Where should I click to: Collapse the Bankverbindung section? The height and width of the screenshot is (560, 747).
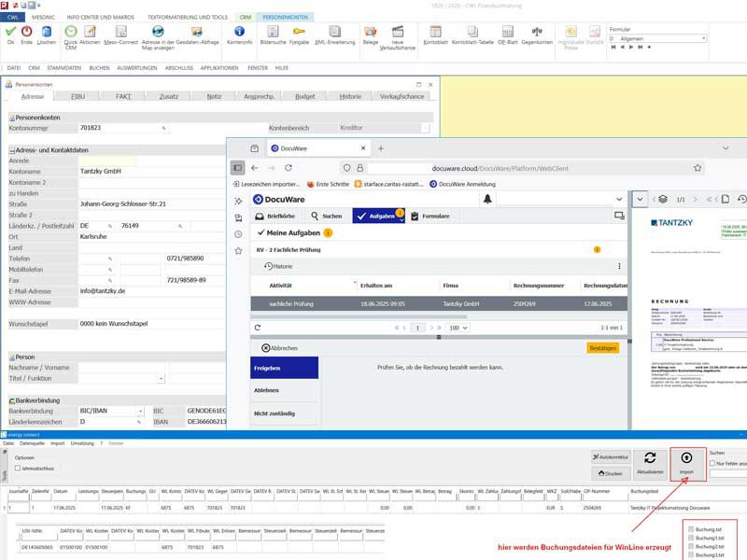point(12,401)
